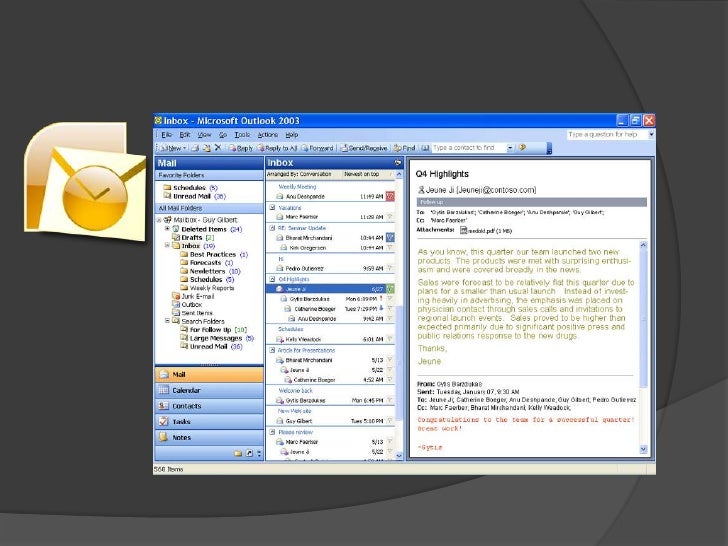Open the Edit menu
Screen dimensions: 728x546
coord(185,135)
